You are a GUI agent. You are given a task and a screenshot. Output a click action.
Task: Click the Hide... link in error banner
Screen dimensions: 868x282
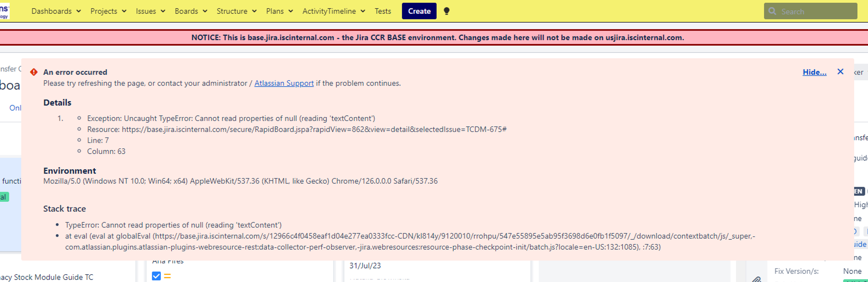(x=814, y=72)
